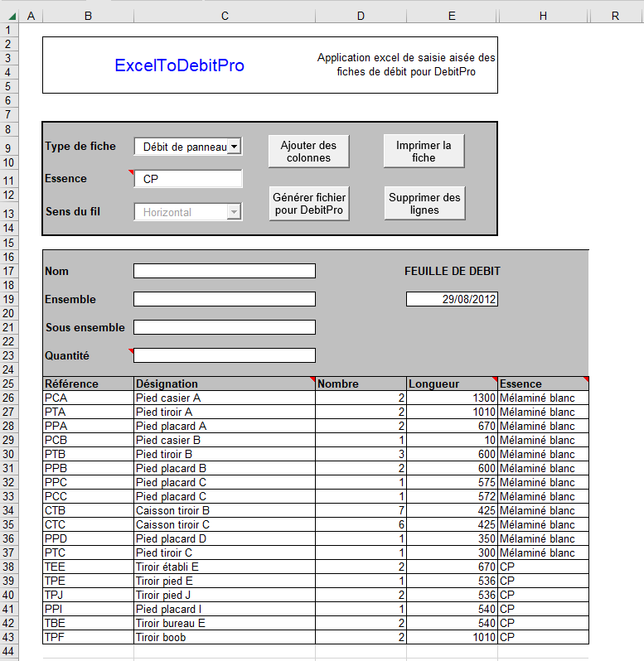Click the ExcelToDebitPro title text
Viewport: 644px width, 661px height.
[179, 65]
